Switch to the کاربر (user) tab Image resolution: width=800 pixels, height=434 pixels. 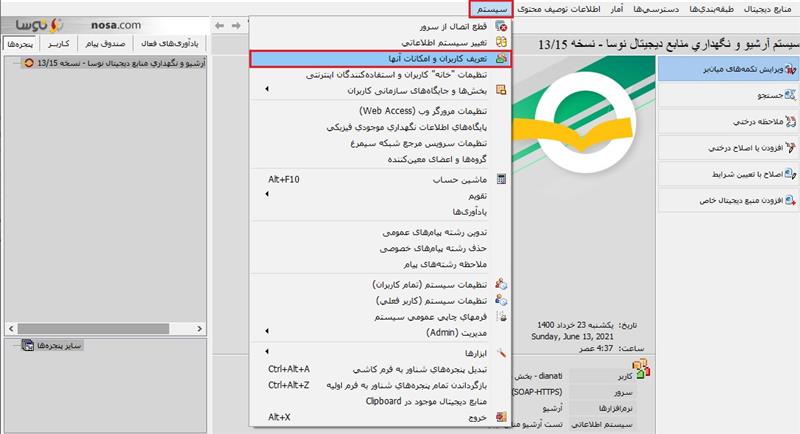59,45
